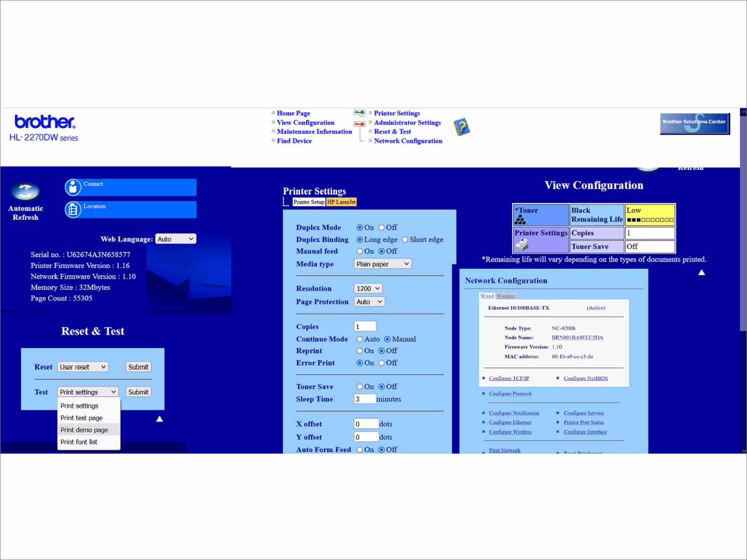Go to Home Page link
The image size is (747, 560).
coord(293,113)
